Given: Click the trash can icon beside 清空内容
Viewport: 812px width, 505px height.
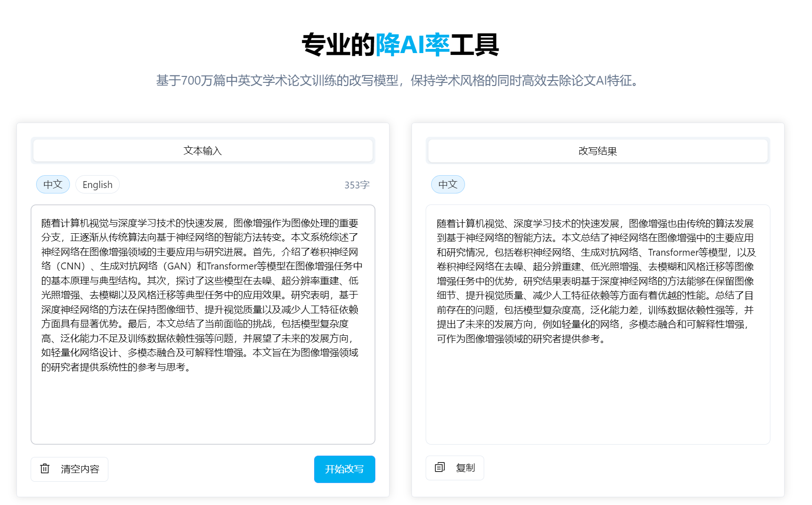Looking at the screenshot, I should [45, 468].
